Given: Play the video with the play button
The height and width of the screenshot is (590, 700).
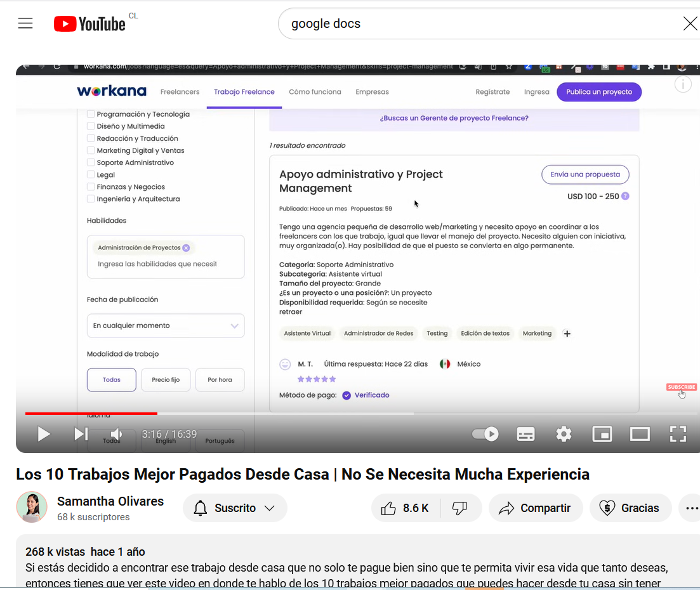Looking at the screenshot, I should pyautogui.click(x=43, y=434).
